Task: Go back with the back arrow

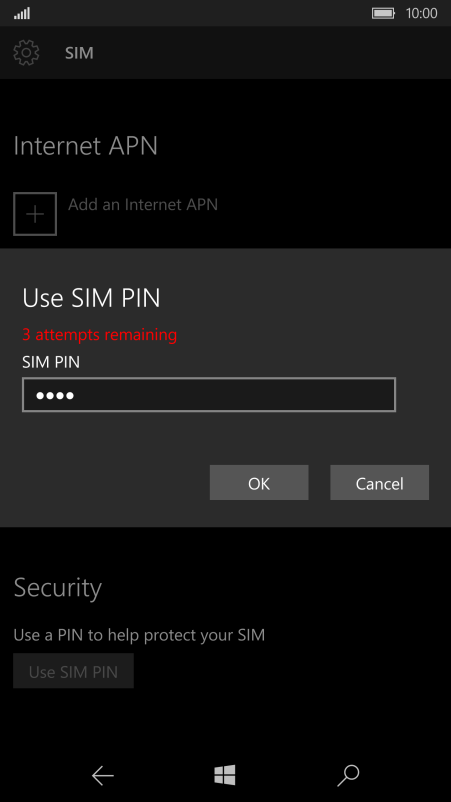Action: coord(103,776)
